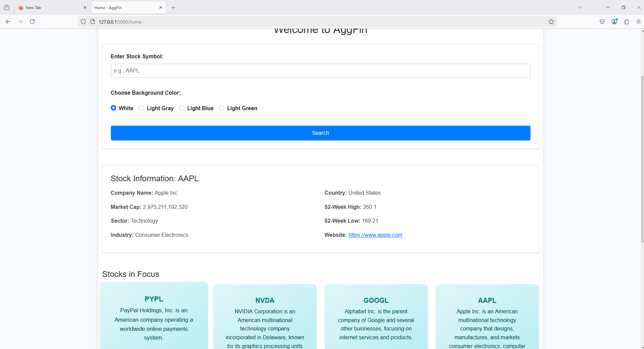Screen dimensions: 644x349
Task: Open a new tab with plus button
Action: [173, 7]
